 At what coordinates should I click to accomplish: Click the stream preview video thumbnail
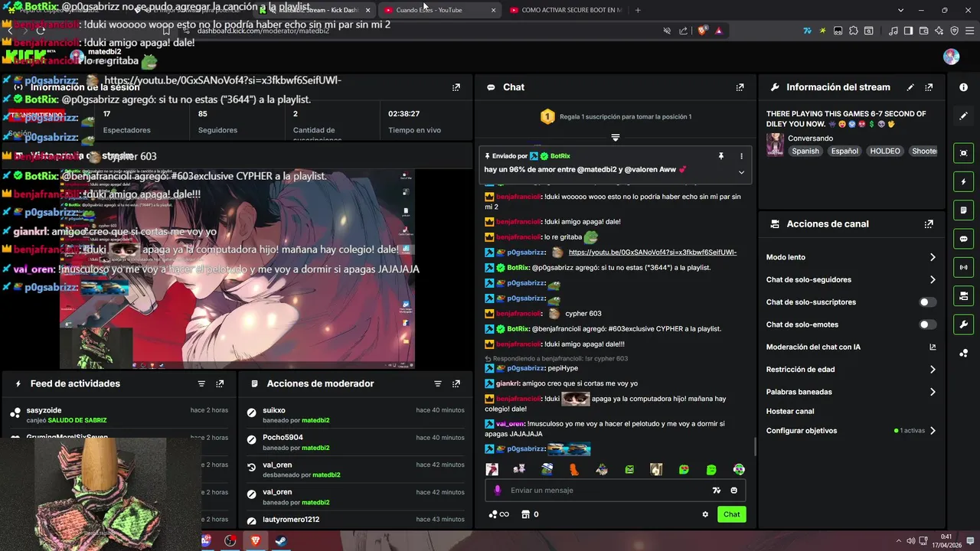237,269
